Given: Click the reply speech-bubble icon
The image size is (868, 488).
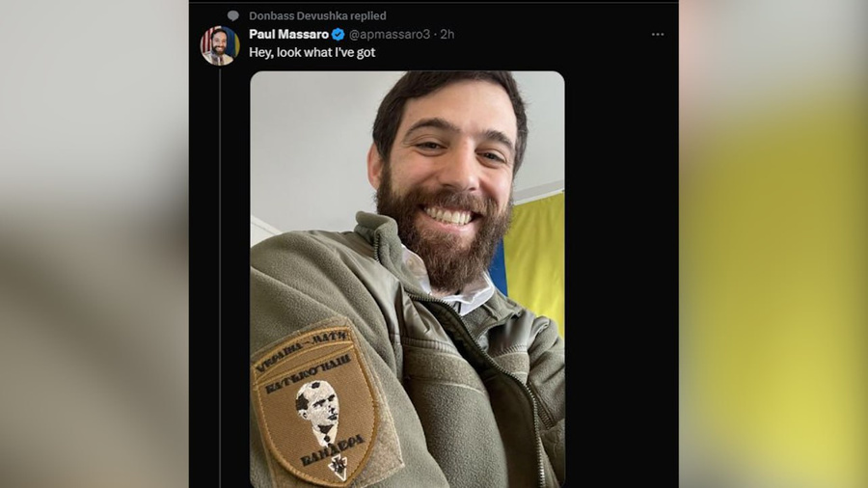Looking at the screenshot, I should click(x=232, y=15).
